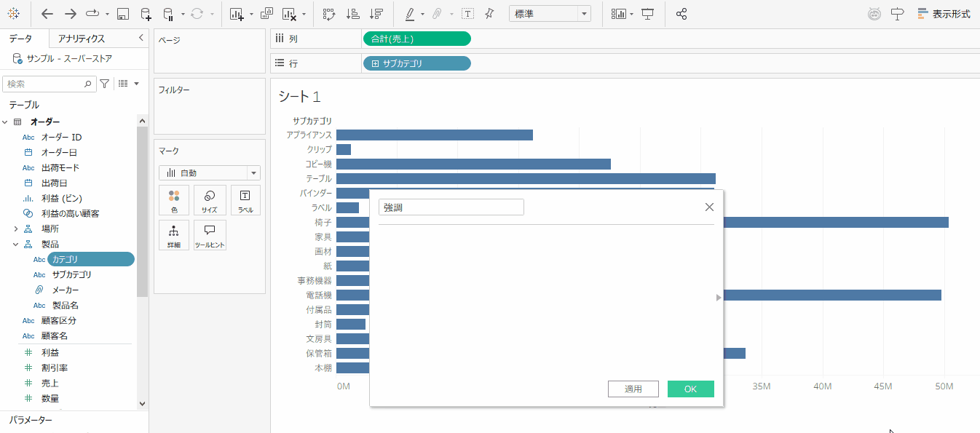The height and width of the screenshot is (433, 980).
Task: Expand the 場所 hierarchy
Action: pos(16,229)
